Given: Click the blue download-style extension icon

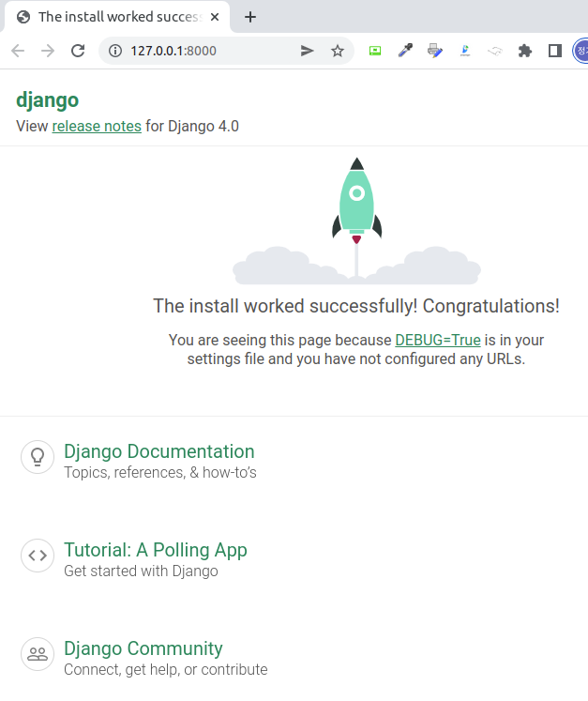Looking at the screenshot, I should (465, 51).
